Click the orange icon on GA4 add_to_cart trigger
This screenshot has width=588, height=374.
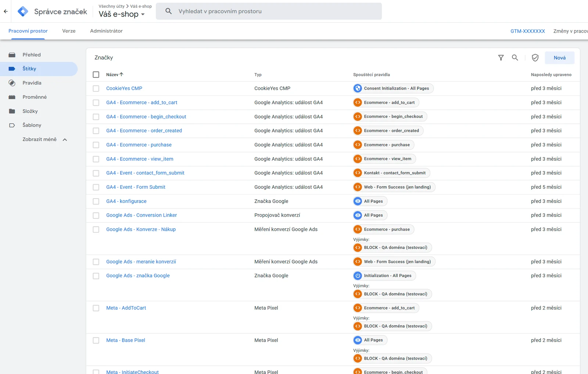358,102
